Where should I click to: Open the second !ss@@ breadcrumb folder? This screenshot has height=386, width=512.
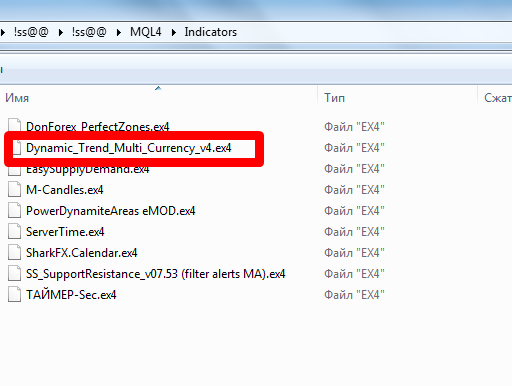pyautogui.click(x=89, y=32)
